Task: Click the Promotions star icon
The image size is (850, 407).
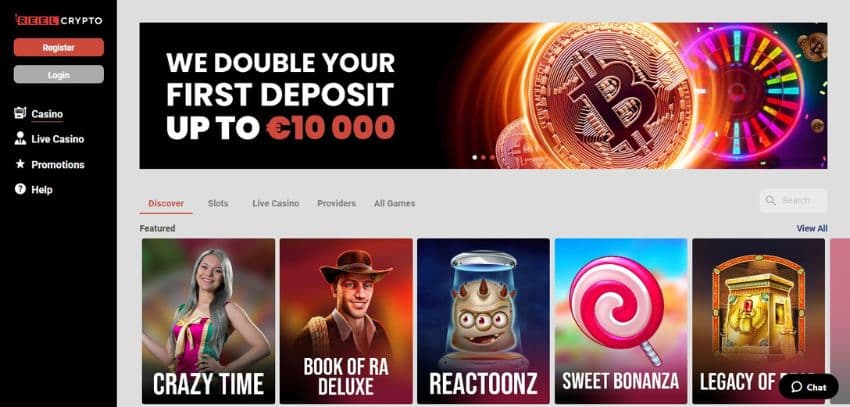Action: [x=20, y=164]
